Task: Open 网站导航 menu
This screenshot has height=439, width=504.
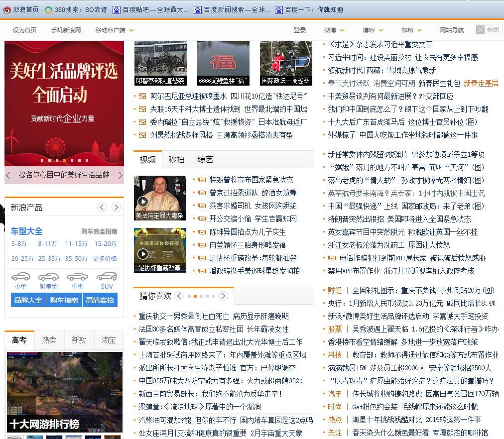Action: (x=452, y=30)
